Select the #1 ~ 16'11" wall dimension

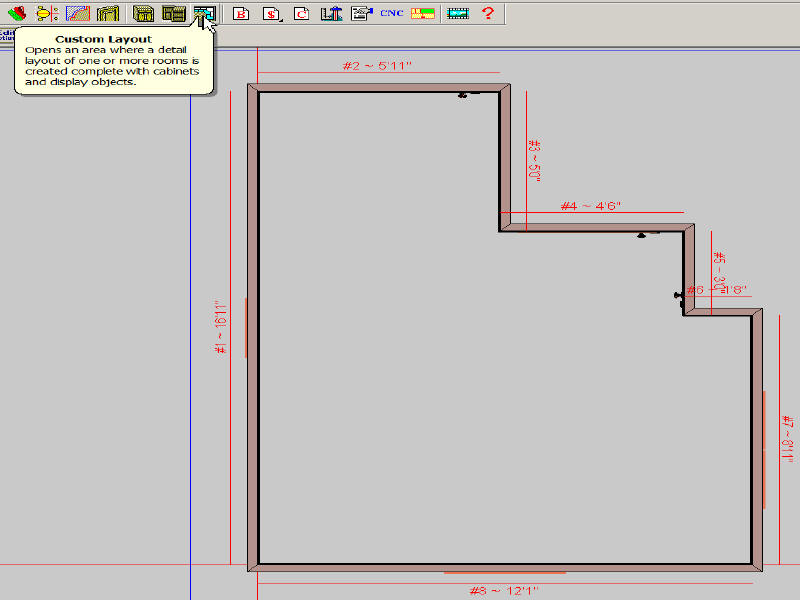tap(220, 329)
